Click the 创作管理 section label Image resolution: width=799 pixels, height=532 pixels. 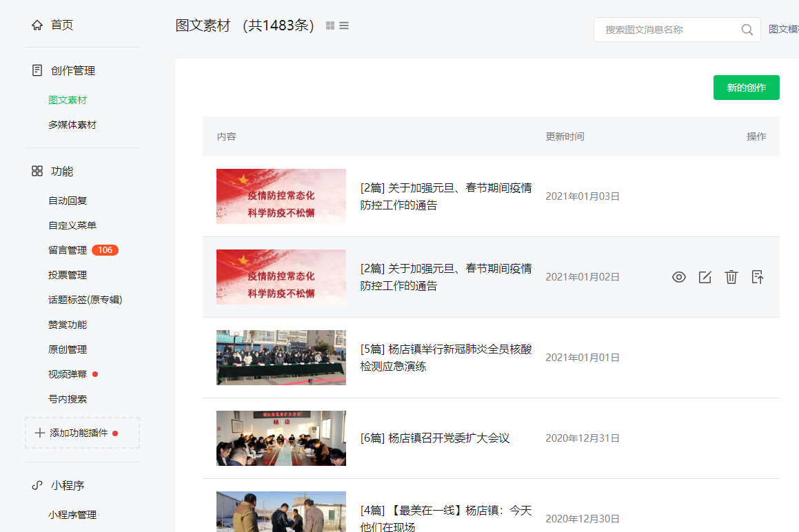tap(73, 70)
